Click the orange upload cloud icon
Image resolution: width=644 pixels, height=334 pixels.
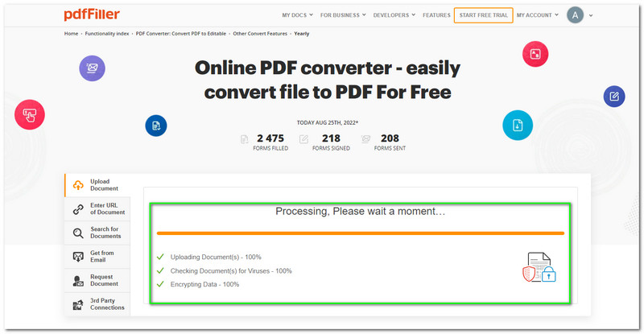point(78,185)
